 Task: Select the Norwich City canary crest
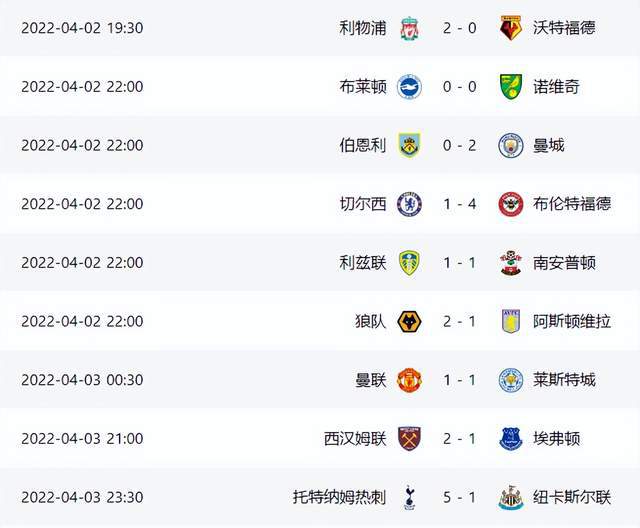coord(511,87)
